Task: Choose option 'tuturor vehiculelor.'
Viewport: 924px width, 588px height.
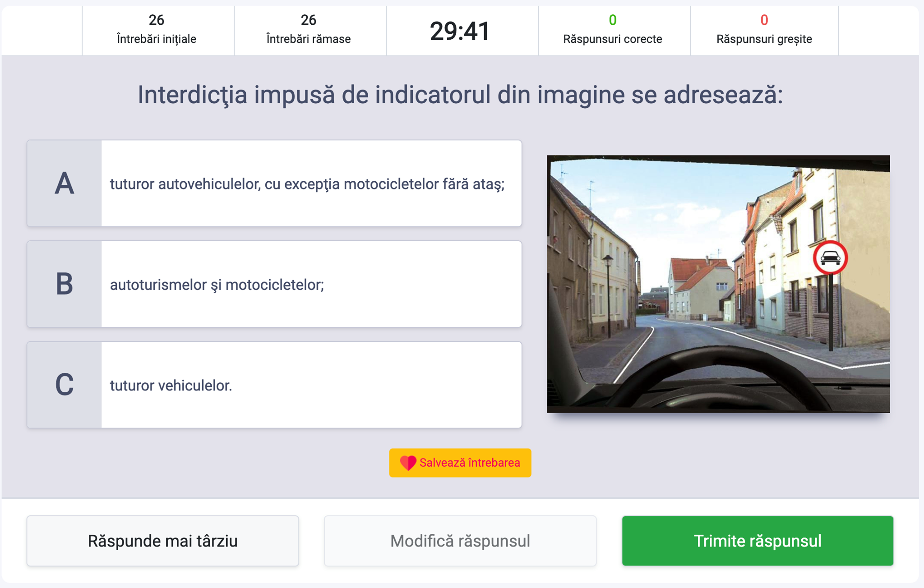Action: (274, 385)
